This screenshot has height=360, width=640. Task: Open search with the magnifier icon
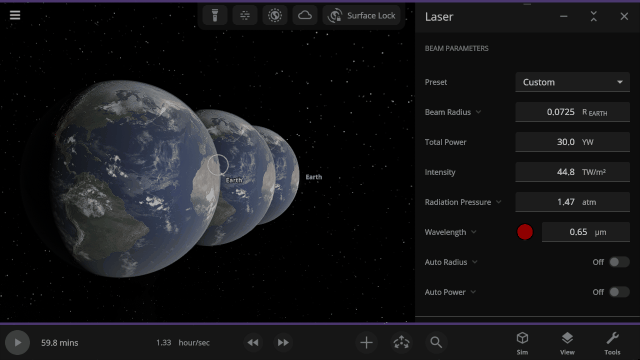tap(436, 342)
